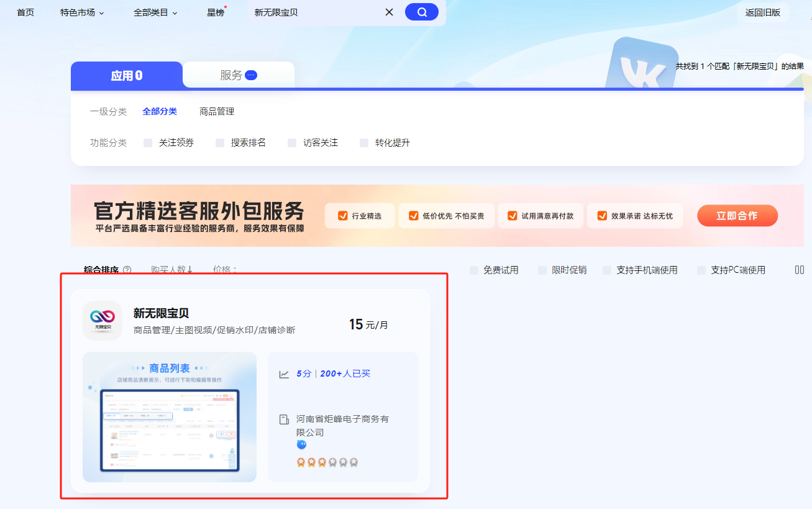Switch layout with the grid view icon
The image size is (812, 509).
[x=800, y=270]
